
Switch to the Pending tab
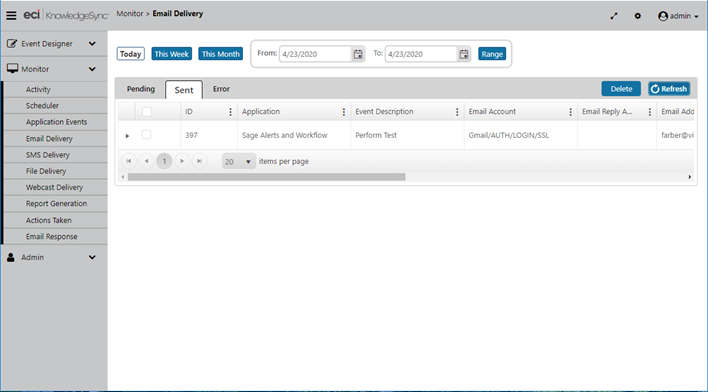[141, 89]
